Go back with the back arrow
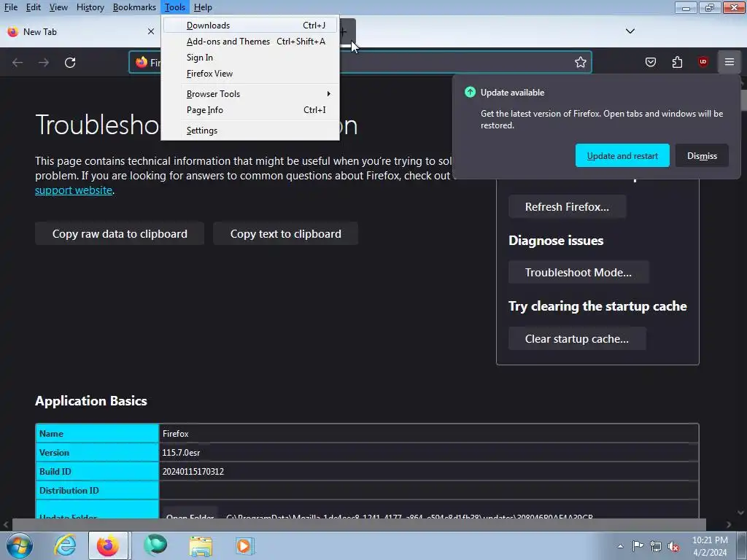747x560 pixels. [18, 63]
